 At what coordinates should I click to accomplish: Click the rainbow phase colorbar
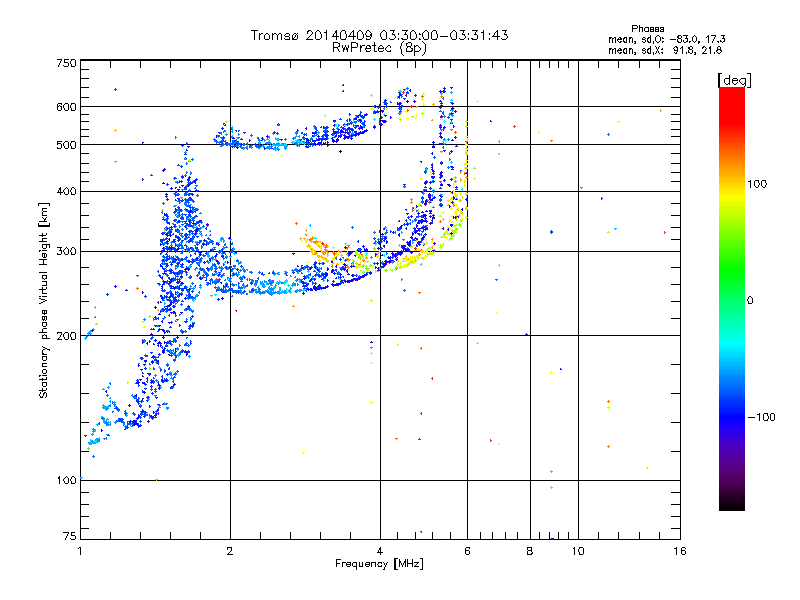732,299
